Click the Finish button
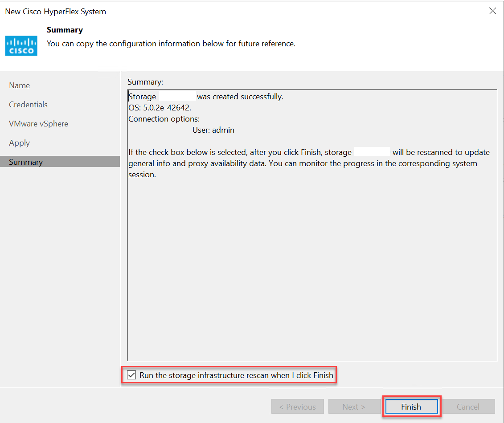 [411, 407]
